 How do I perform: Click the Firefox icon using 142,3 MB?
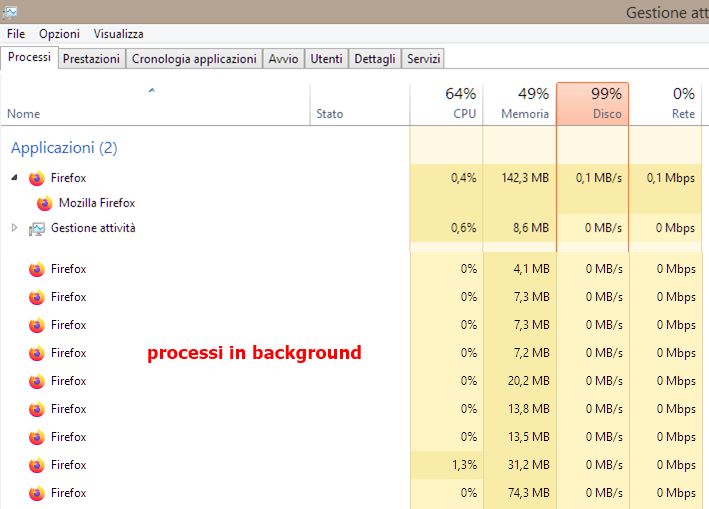pyautogui.click(x=37, y=178)
